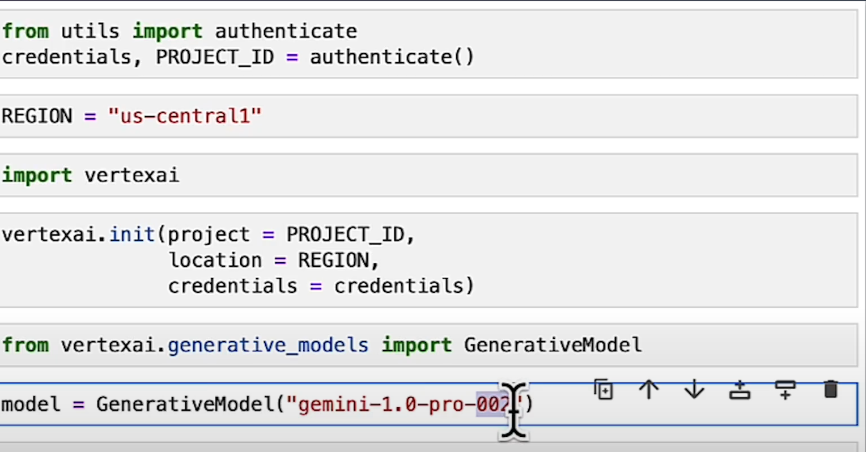Viewport: 866px width, 452px height.
Task: Focus the import vertexai cell
Action: (x=500, y=175)
